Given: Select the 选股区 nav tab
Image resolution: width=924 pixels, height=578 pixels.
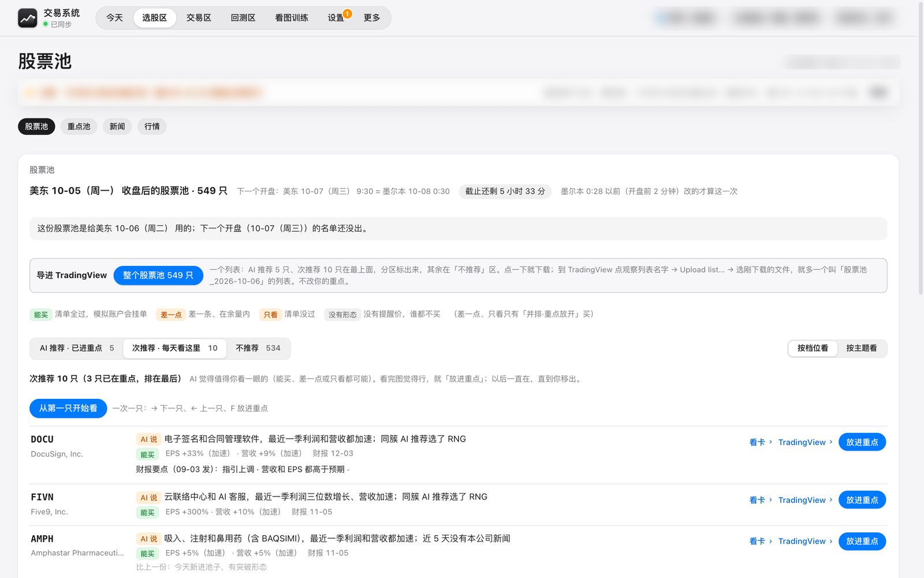Looking at the screenshot, I should tap(155, 18).
